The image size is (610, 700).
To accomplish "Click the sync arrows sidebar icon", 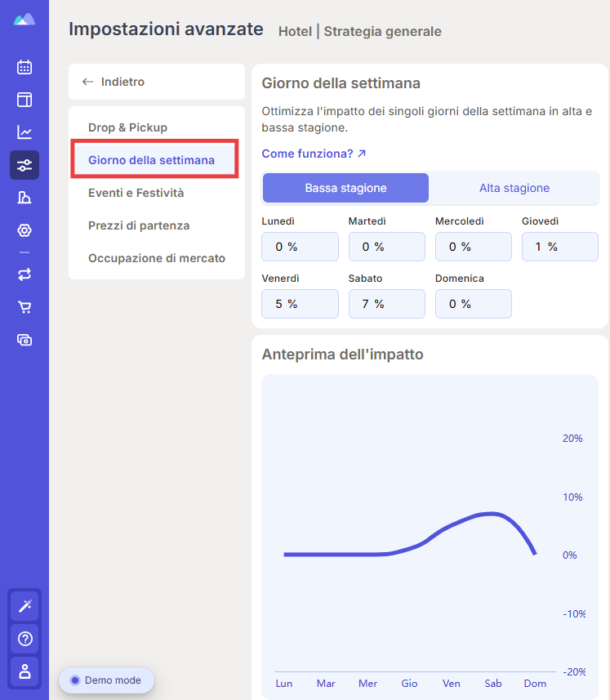I will coord(24,274).
